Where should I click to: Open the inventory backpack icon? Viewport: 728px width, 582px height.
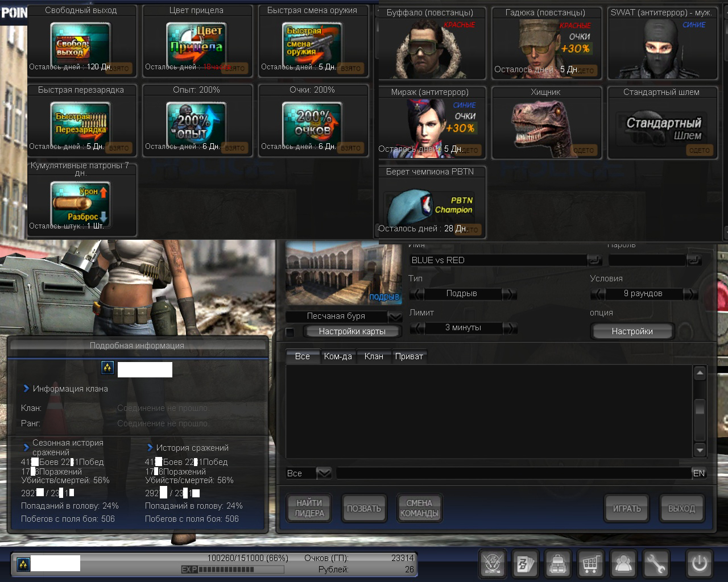pos(558,564)
